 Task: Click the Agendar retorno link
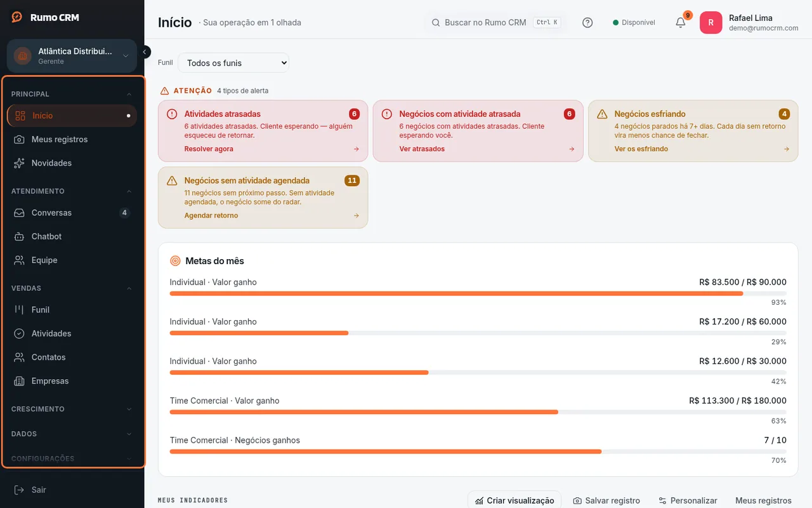click(211, 216)
